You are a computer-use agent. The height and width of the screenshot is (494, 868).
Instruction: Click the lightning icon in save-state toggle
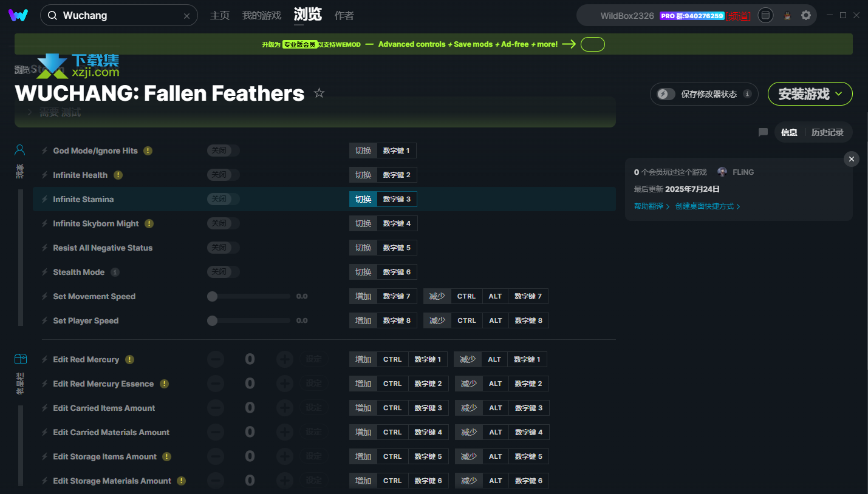pos(663,94)
